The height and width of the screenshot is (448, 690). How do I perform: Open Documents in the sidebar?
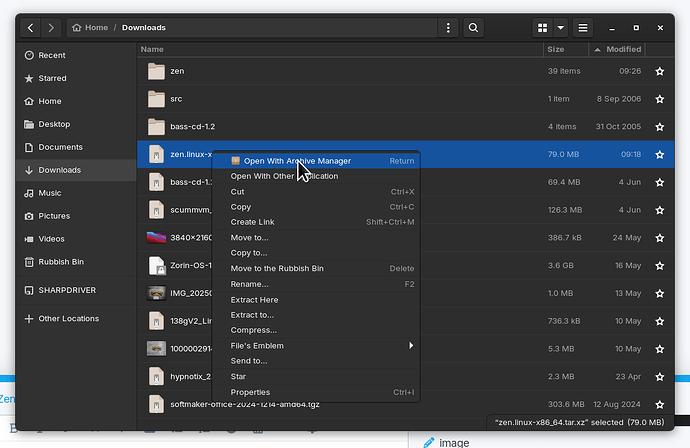tap(76, 147)
